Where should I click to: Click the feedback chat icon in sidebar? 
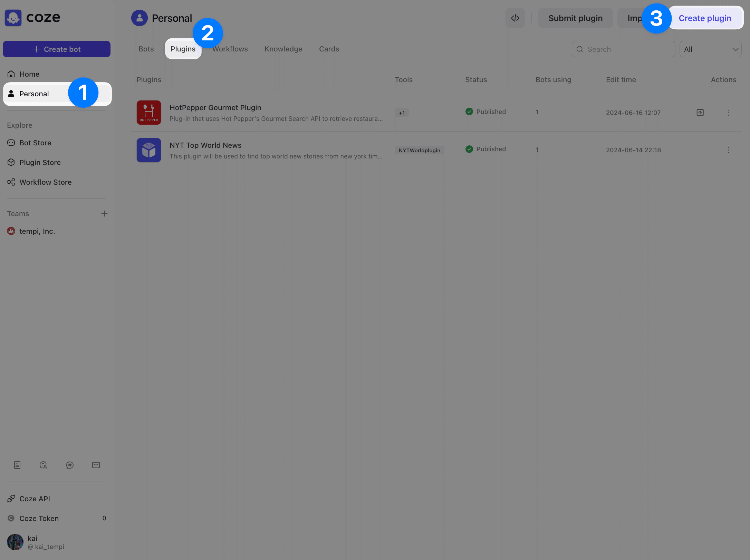pos(44,465)
